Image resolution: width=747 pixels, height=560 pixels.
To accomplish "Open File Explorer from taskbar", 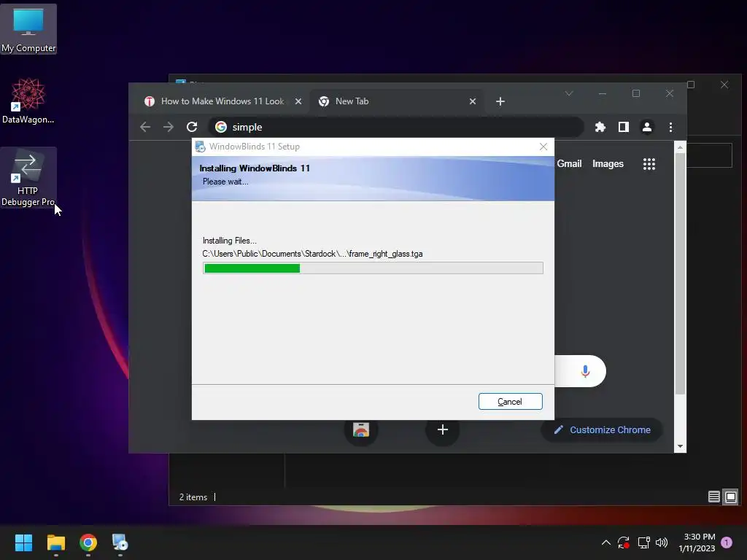I will [x=55, y=542].
